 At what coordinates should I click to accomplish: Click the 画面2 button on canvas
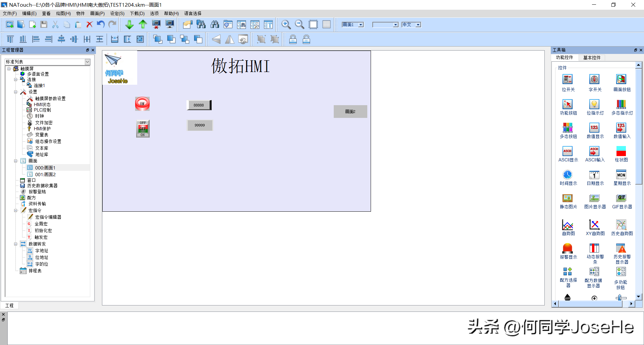pos(350,112)
